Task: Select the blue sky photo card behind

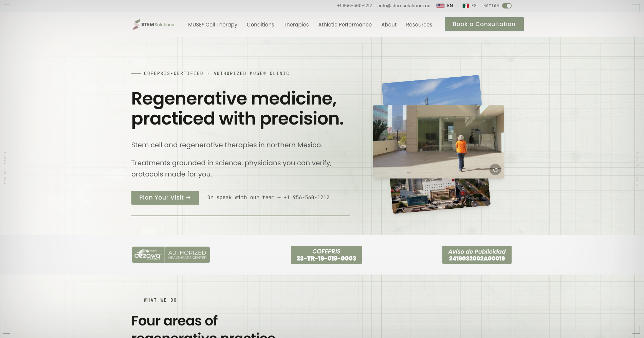Action: click(x=431, y=91)
